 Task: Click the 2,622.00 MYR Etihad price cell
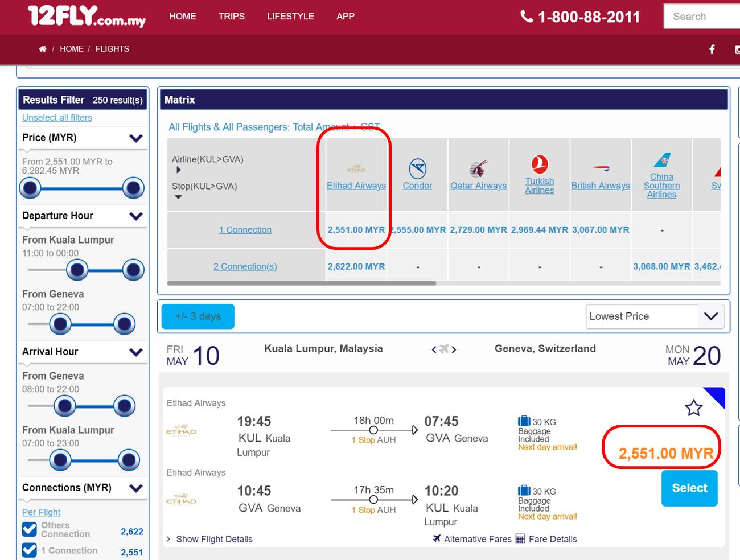[356, 266]
